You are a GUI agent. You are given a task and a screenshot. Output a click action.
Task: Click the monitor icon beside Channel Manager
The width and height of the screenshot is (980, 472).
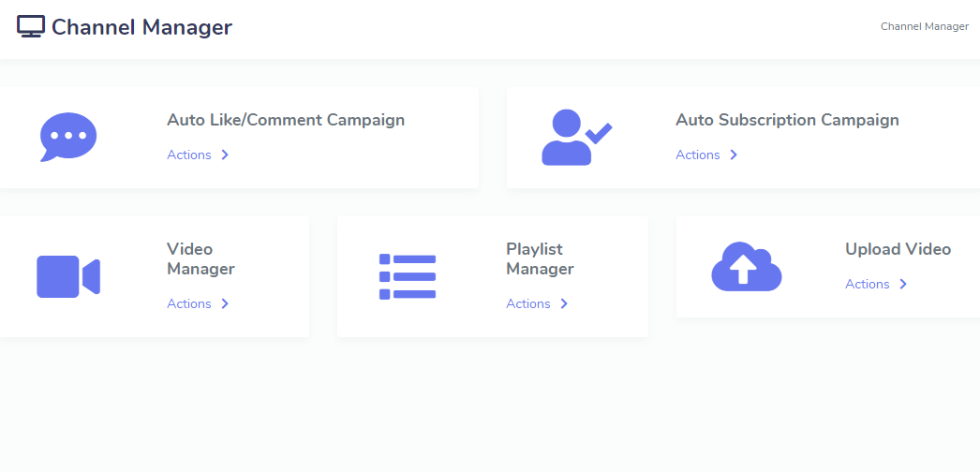pos(31,27)
